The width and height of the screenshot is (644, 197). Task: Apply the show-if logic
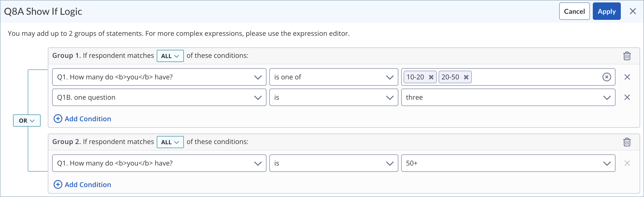tap(607, 11)
